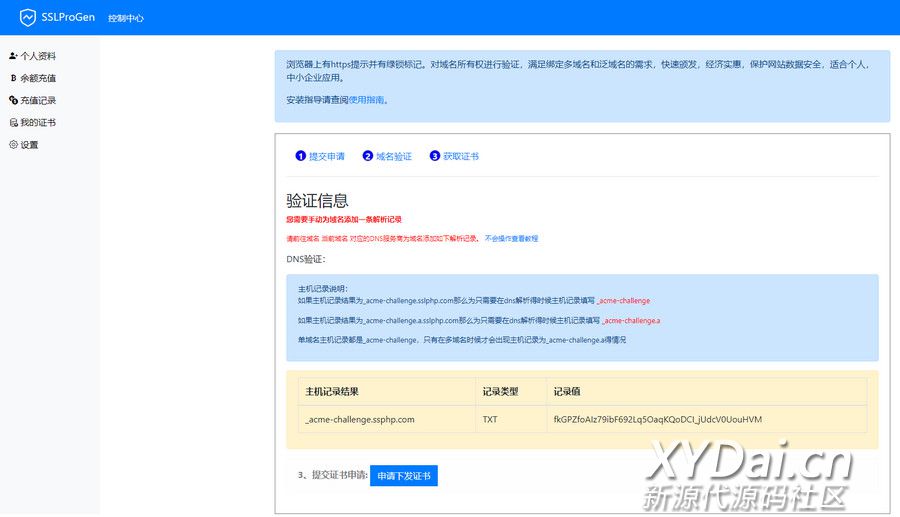This screenshot has width=900, height=517.
Task: Click the 记录类型 column header
Action: point(500,391)
